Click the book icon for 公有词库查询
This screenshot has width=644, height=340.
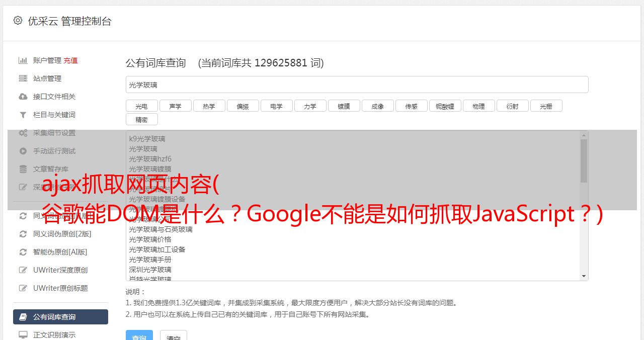click(x=23, y=317)
